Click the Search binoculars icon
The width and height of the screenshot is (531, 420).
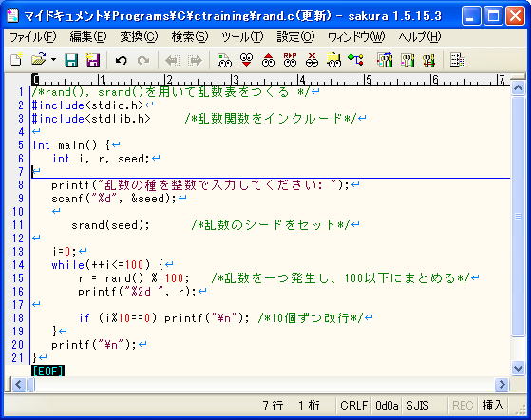[224, 60]
